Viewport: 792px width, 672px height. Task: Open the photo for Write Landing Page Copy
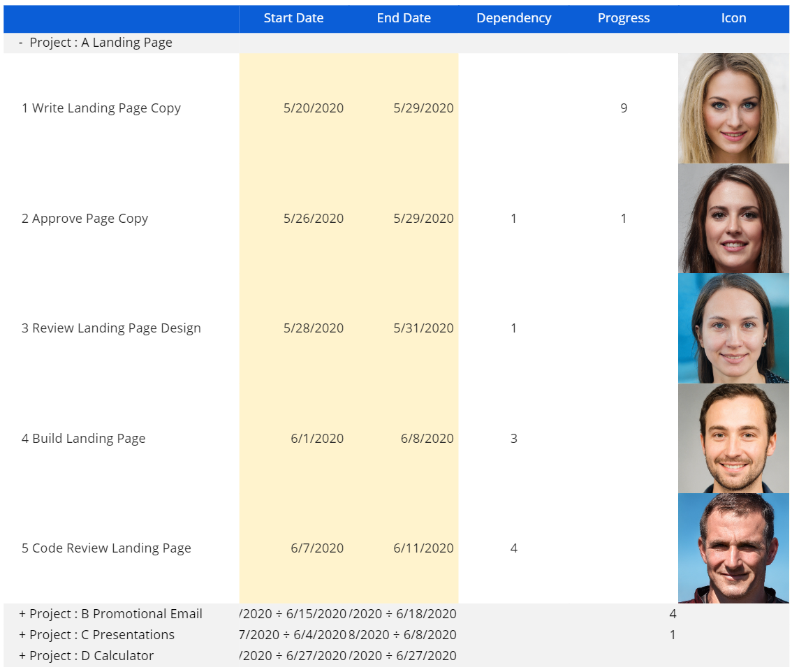coord(733,108)
